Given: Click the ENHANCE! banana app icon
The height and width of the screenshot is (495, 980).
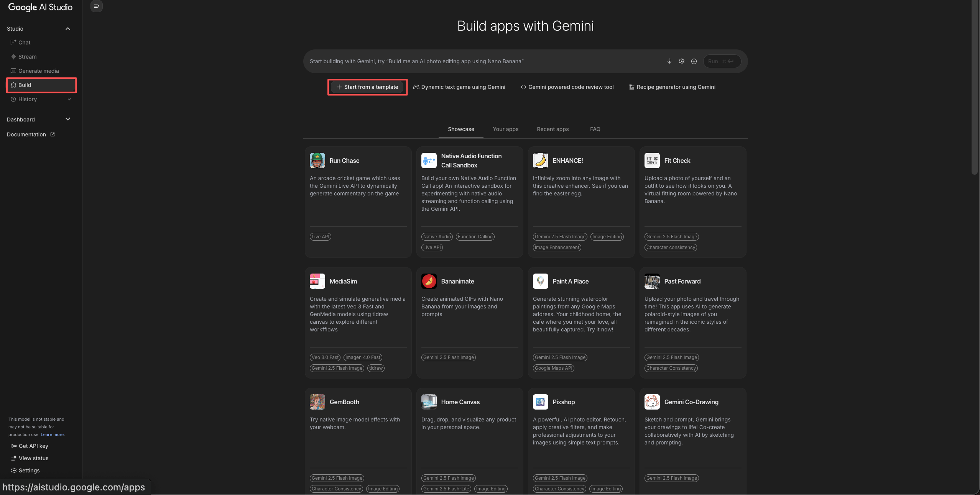Looking at the screenshot, I should click(x=540, y=161).
